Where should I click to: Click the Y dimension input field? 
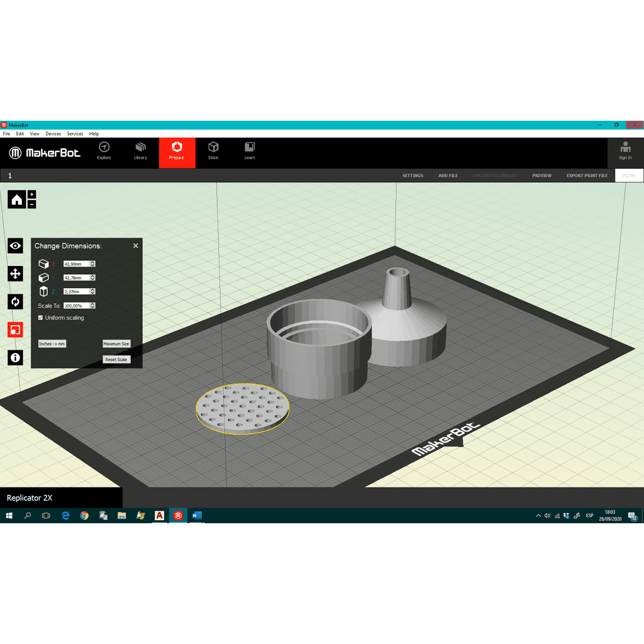pos(76,277)
